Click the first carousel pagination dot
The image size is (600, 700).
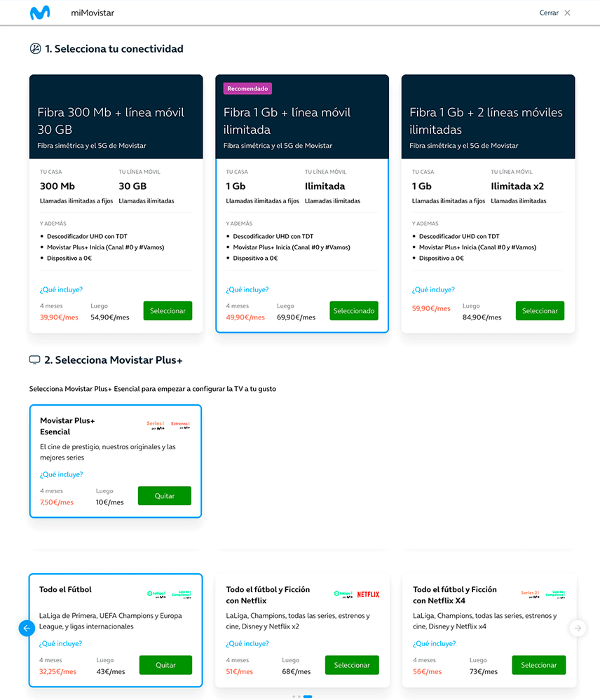tap(294, 696)
